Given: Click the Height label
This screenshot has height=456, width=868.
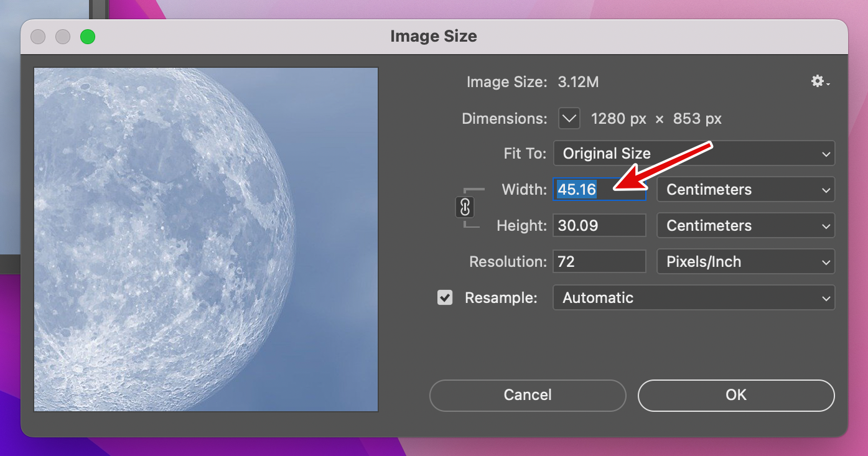Looking at the screenshot, I should tap(522, 226).
